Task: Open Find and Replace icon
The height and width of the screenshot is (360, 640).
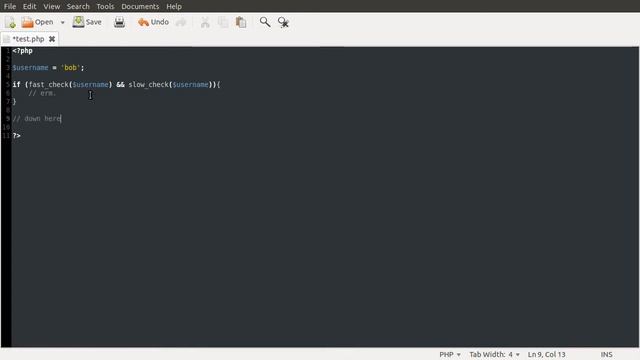Action: 283,22
